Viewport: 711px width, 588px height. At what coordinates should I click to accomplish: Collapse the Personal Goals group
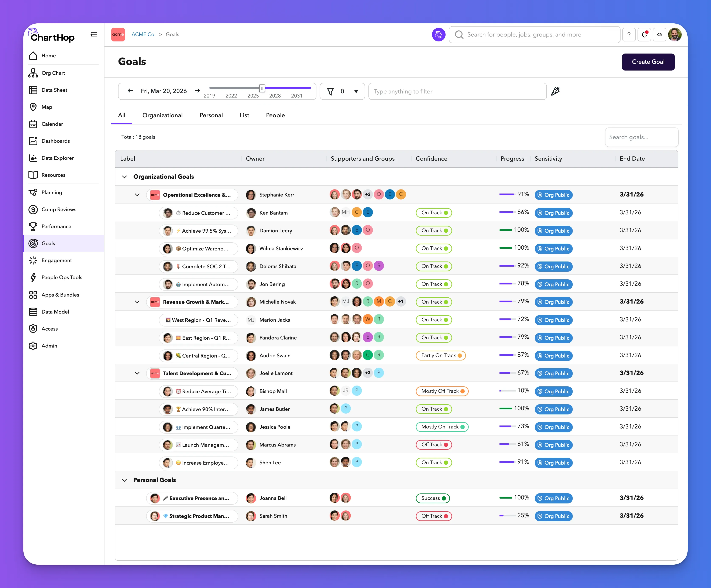click(x=125, y=480)
